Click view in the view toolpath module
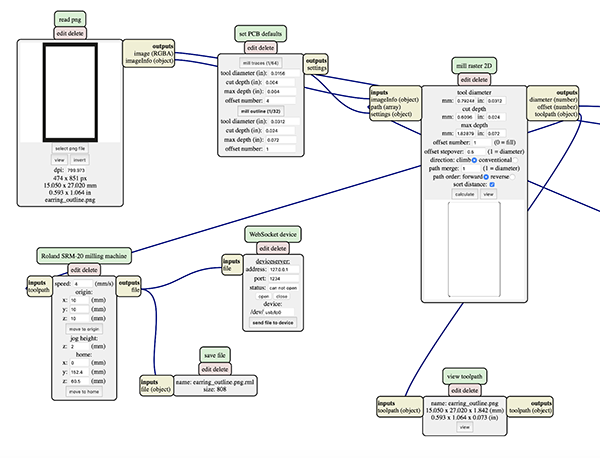Screen dimensions: 600x458 465,427
